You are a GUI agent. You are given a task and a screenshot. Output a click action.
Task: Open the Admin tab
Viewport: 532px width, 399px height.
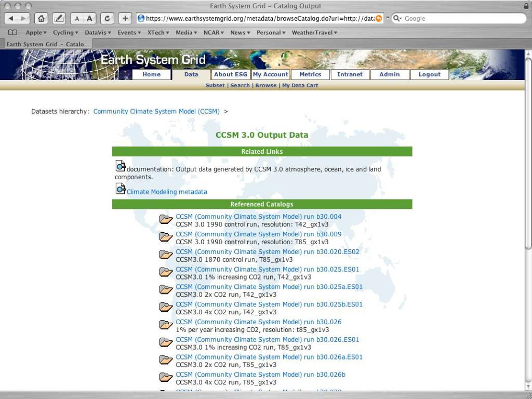390,74
